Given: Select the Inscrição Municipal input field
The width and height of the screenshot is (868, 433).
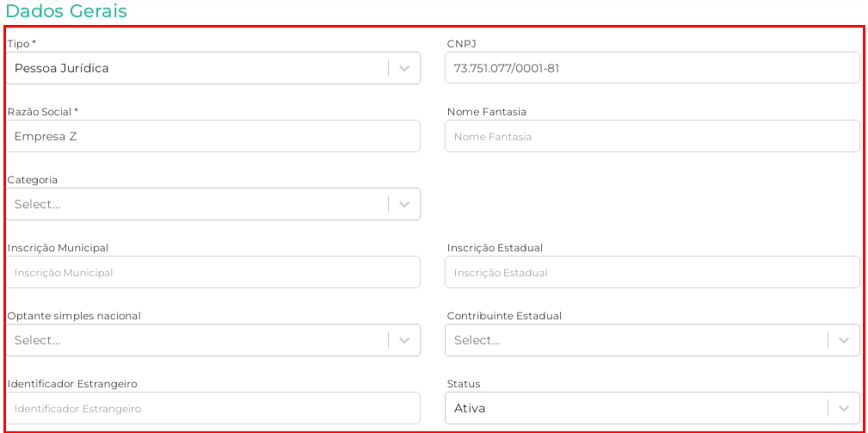Looking at the screenshot, I should pos(212,272).
